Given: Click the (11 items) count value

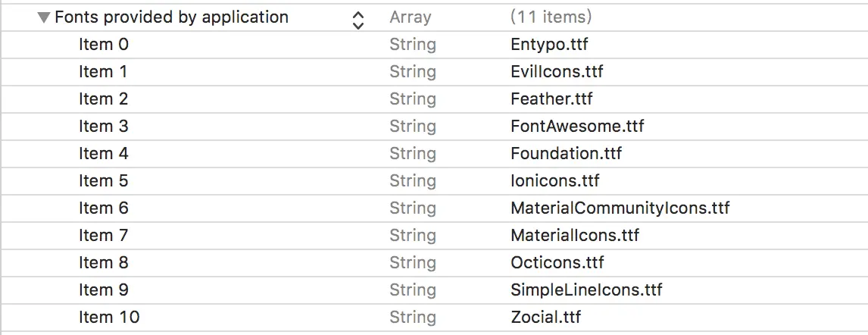Looking at the screenshot, I should 551,17.
